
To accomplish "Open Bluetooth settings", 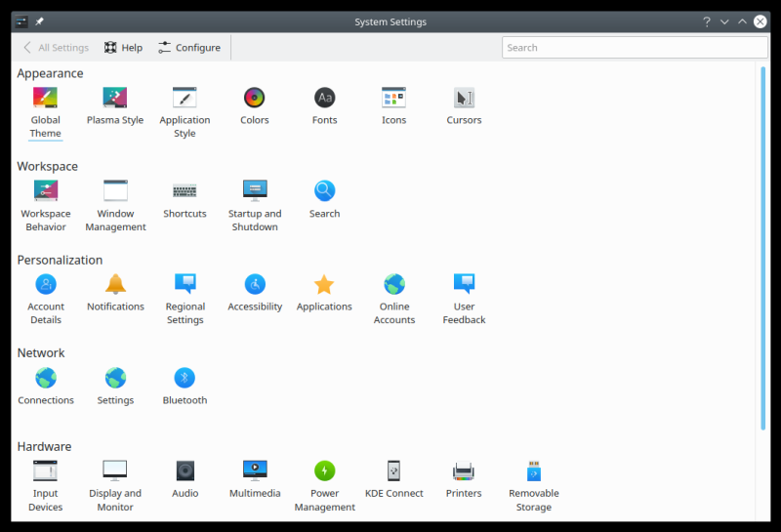I will 185,386.
